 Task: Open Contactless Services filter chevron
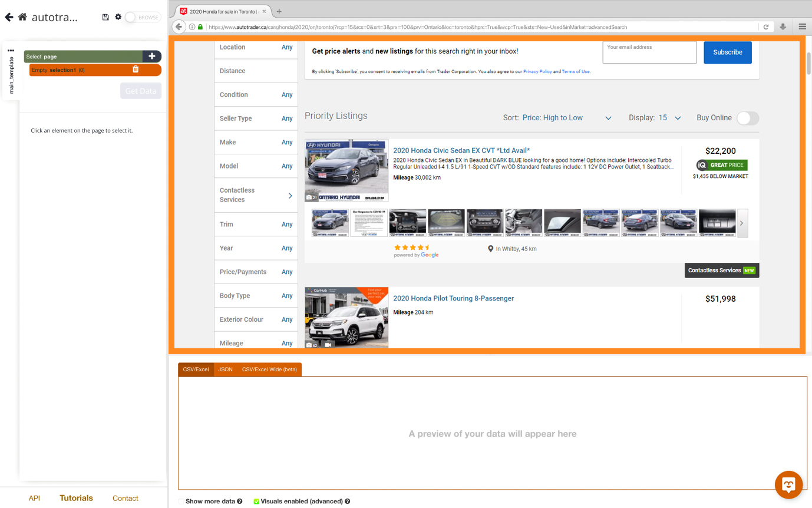pyautogui.click(x=290, y=195)
